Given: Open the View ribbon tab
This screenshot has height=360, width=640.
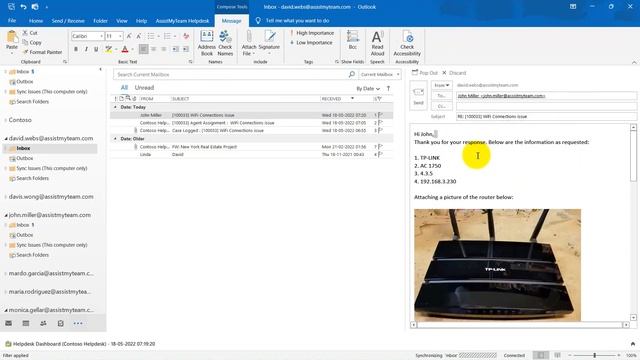Looking at the screenshot, I should [x=122, y=20].
